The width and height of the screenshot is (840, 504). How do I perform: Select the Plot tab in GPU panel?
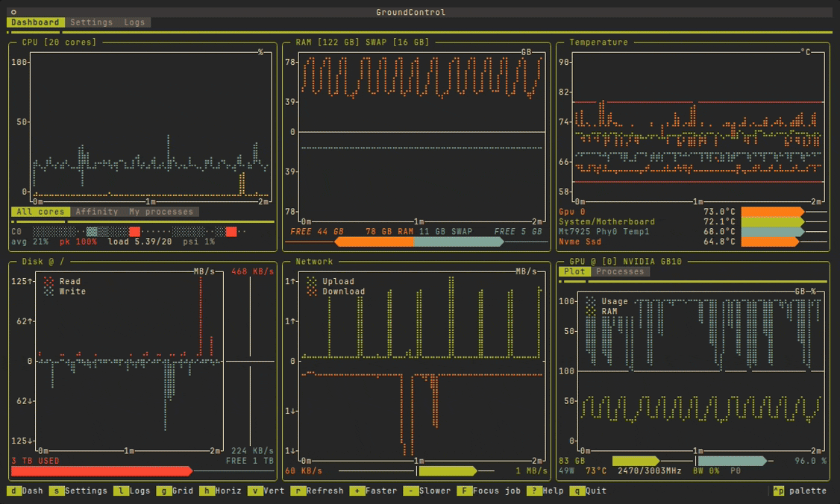(x=575, y=271)
